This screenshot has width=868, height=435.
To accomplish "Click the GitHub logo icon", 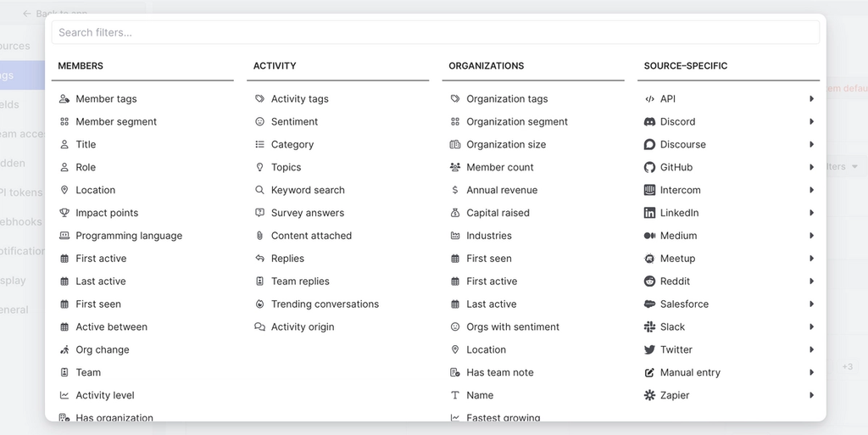I will click(x=649, y=168).
